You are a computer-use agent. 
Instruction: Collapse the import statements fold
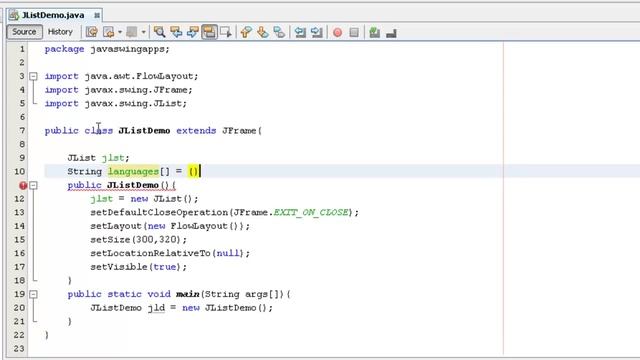coord(33,76)
